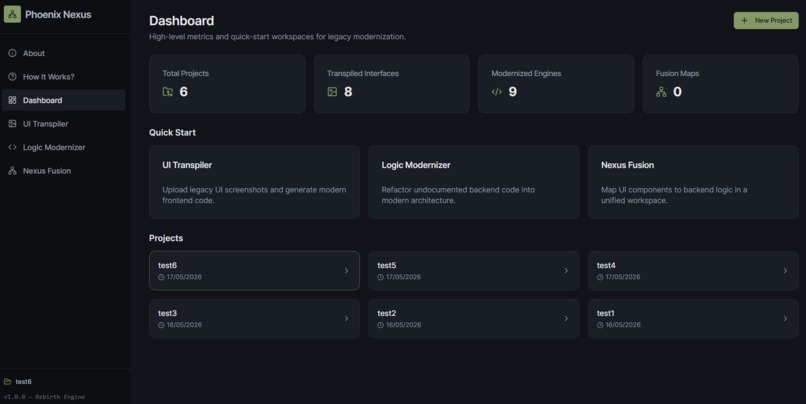Click the Logic Modernizer code brackets sidebar icon
This screenshot has height=404, width=806.
[x=12, y=147]
